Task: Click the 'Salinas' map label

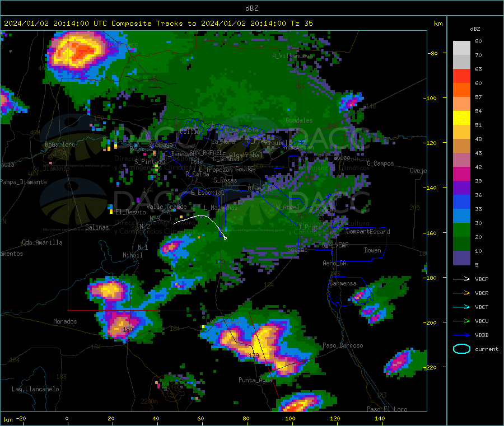Action: click(x=97, y=227)
